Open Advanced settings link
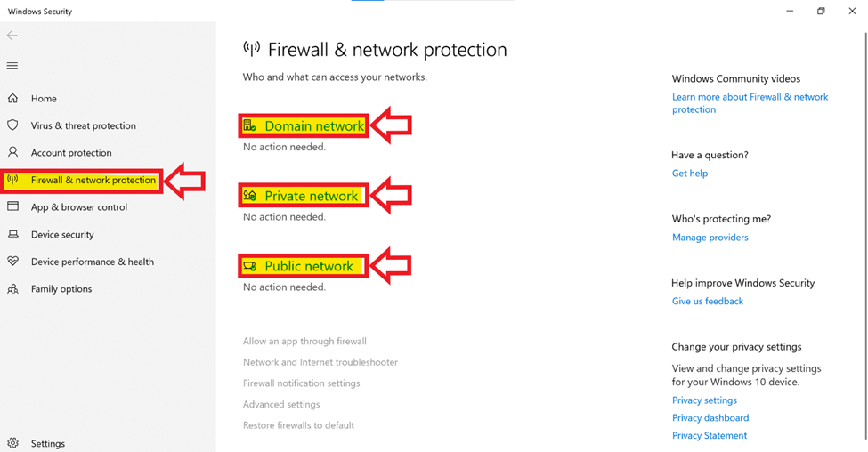The width and height of the screenshot is (868, 452). point(281,405)
